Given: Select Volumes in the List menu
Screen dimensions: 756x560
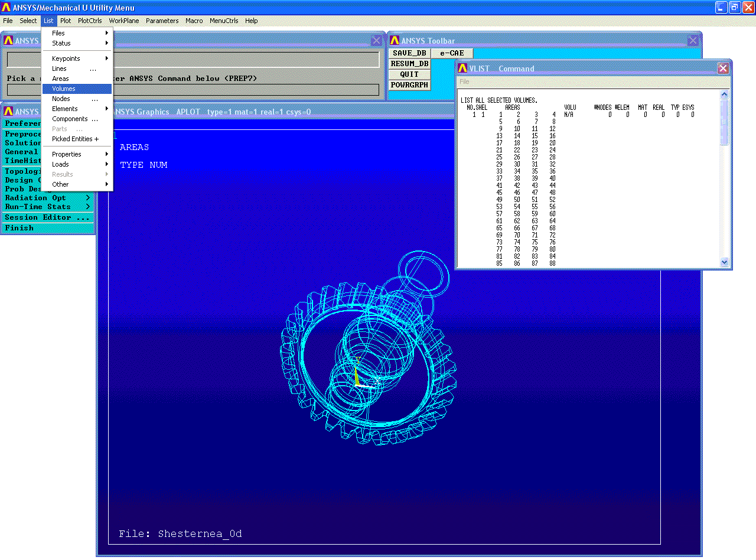Looking at the screenshot, I should (x=77, y=89).
